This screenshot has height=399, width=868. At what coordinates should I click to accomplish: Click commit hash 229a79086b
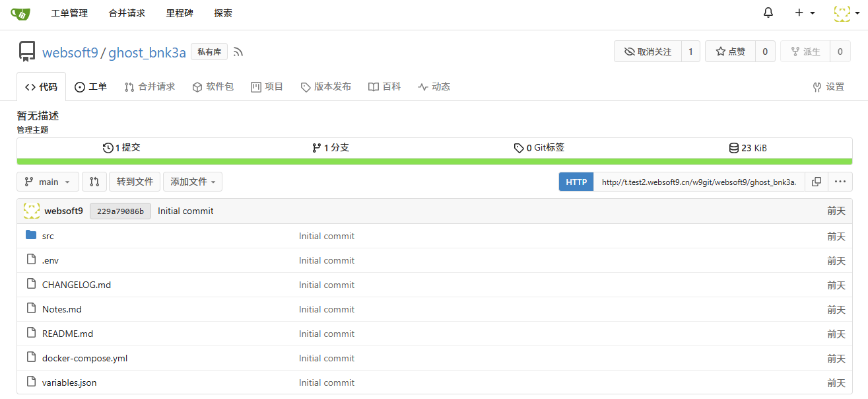[120, 211]
